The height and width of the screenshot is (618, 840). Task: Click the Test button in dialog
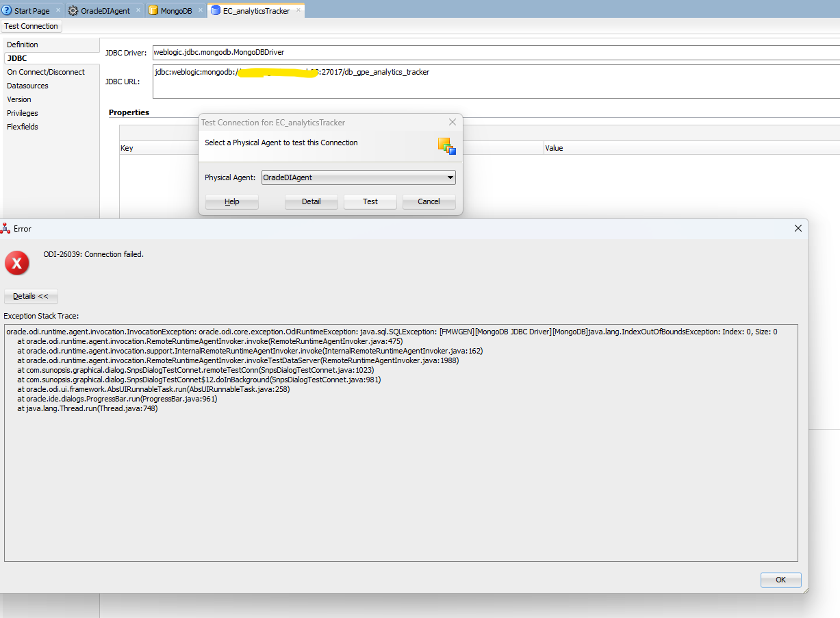tap(370, 201)
